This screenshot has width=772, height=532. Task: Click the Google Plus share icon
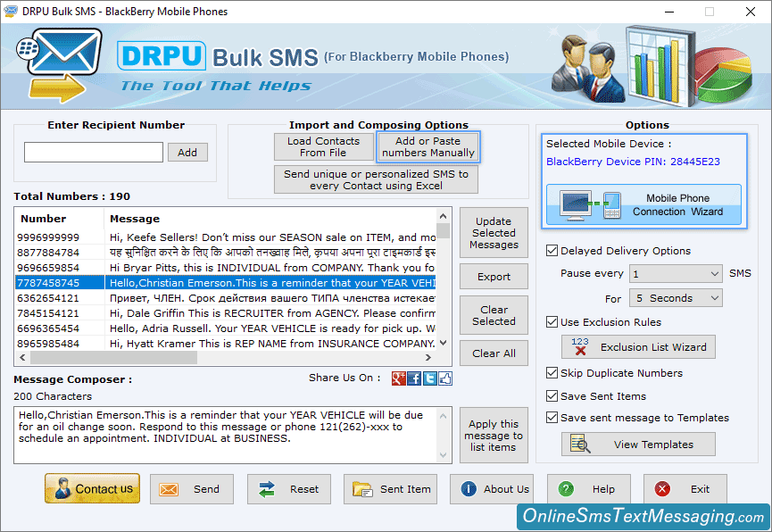coord(398,378)
